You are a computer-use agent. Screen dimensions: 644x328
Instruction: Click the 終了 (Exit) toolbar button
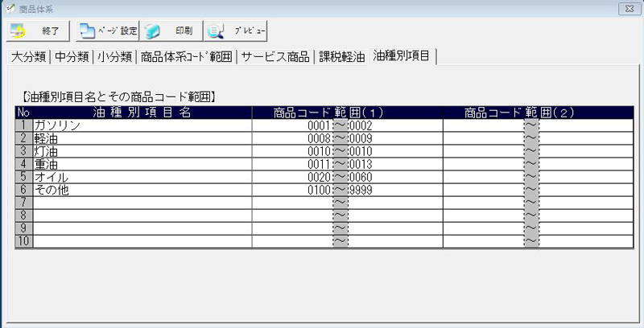[x=37, y=31]
